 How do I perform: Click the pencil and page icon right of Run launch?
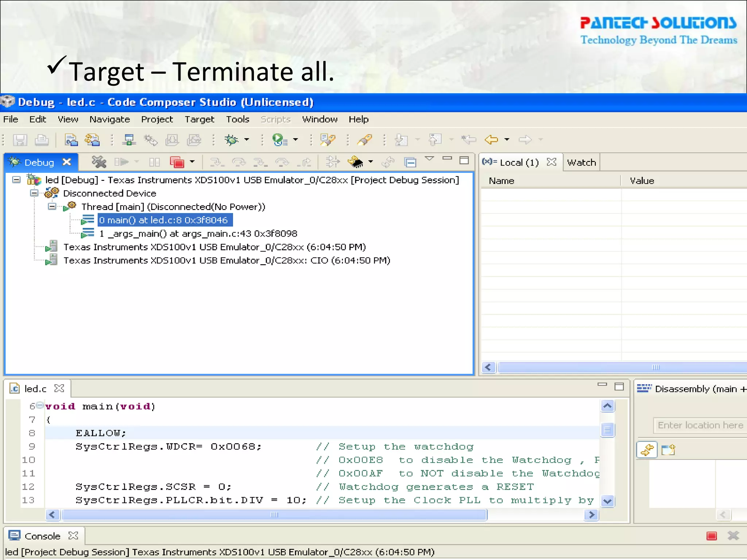(x=327, y=140)
